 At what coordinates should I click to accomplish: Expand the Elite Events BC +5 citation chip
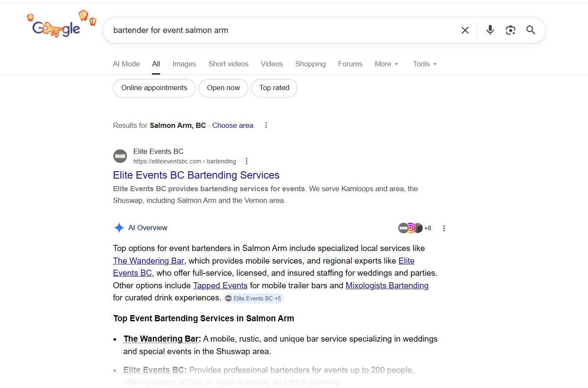click(x=253, y=298)
